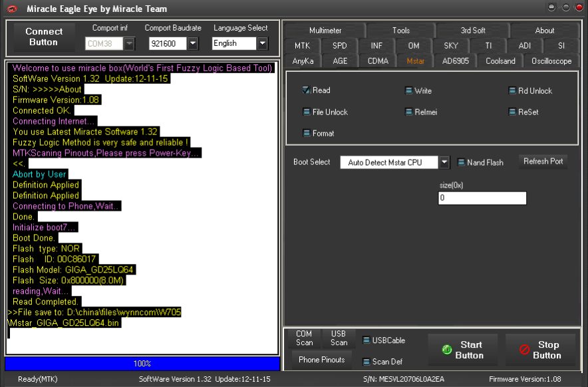Expand the Boot Select dropdown arrow
The image size is (588, 387).
[x=444, y=162]
